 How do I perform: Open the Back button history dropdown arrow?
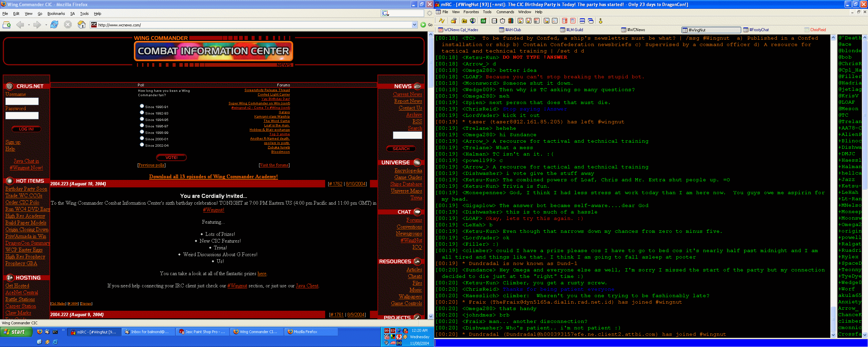29,25
